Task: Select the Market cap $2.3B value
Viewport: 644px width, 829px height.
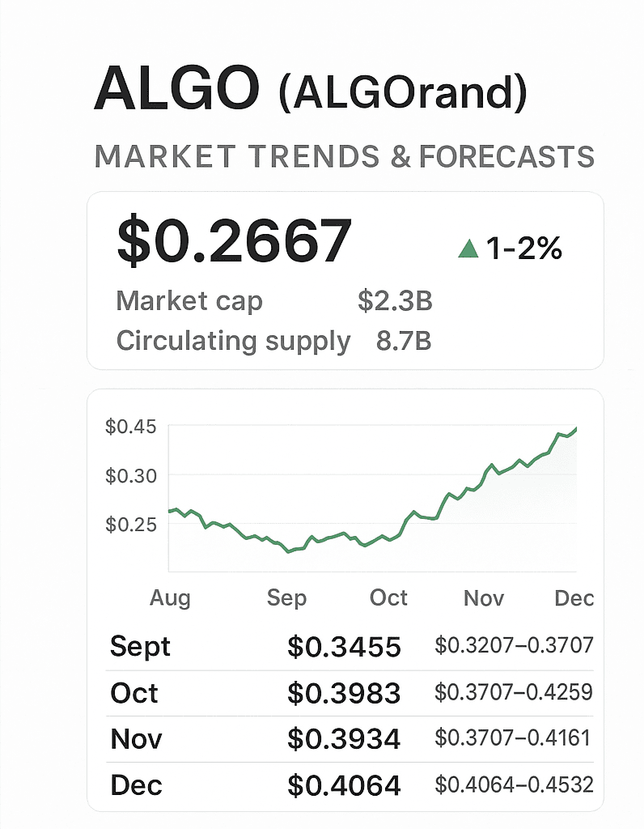Action: coord(395,302)
